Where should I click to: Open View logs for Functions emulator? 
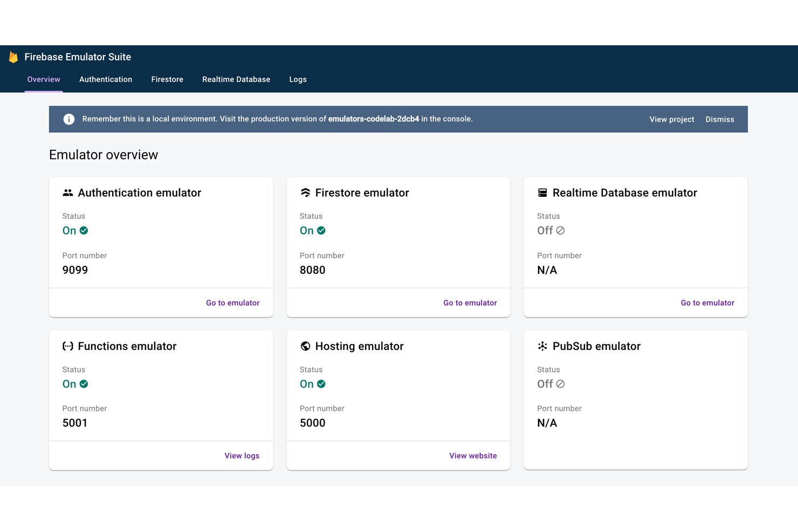[242, 456]
